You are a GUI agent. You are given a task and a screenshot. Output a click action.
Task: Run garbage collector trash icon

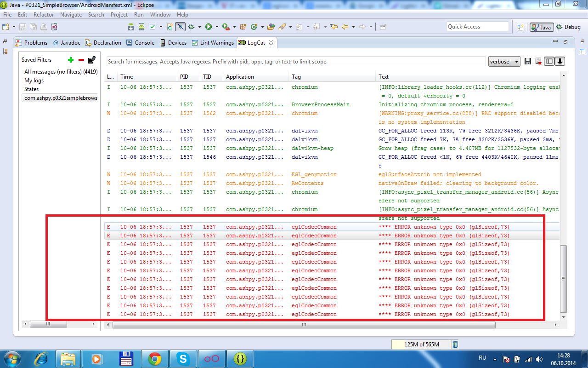(x=455, y=344)
